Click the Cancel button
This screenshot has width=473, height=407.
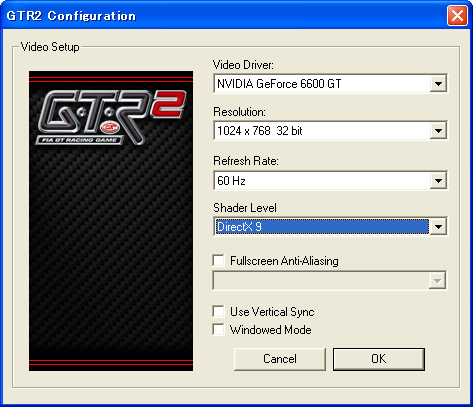point(280,359)
